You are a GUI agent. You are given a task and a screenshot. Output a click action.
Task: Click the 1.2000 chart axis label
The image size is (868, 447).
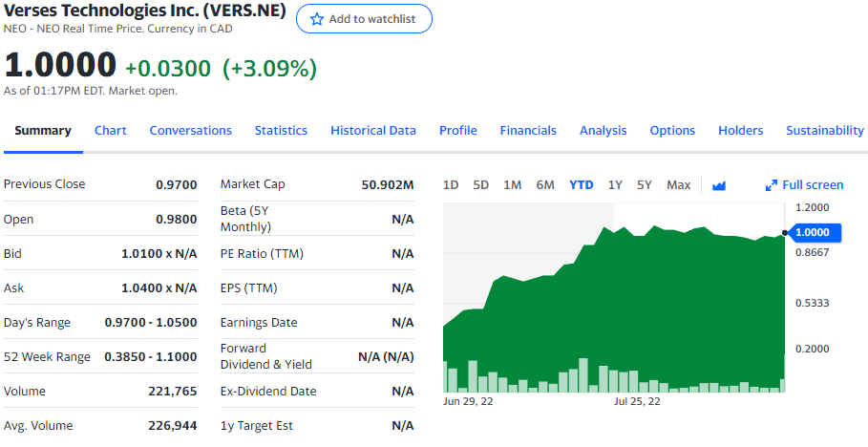coord(812,207)
